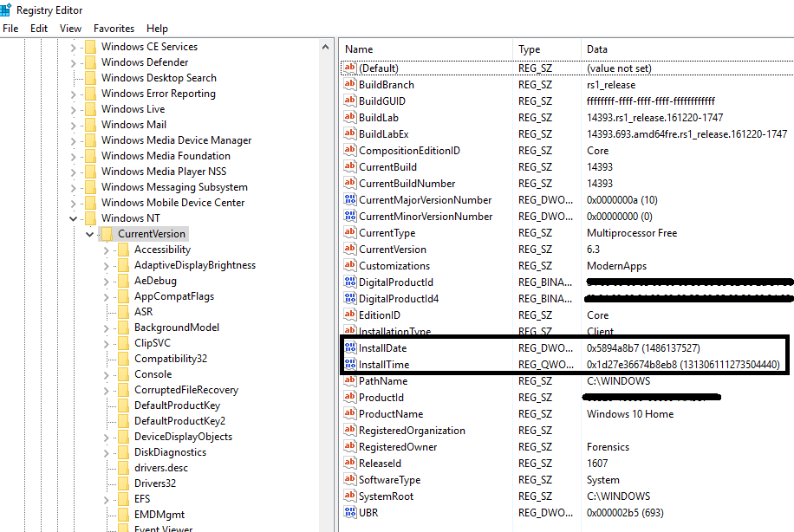Image resolution: width=794 pixels, height=532 pixels.
Task: Select the Compatibility32 subkey
Action: click(x=171, y=359)
